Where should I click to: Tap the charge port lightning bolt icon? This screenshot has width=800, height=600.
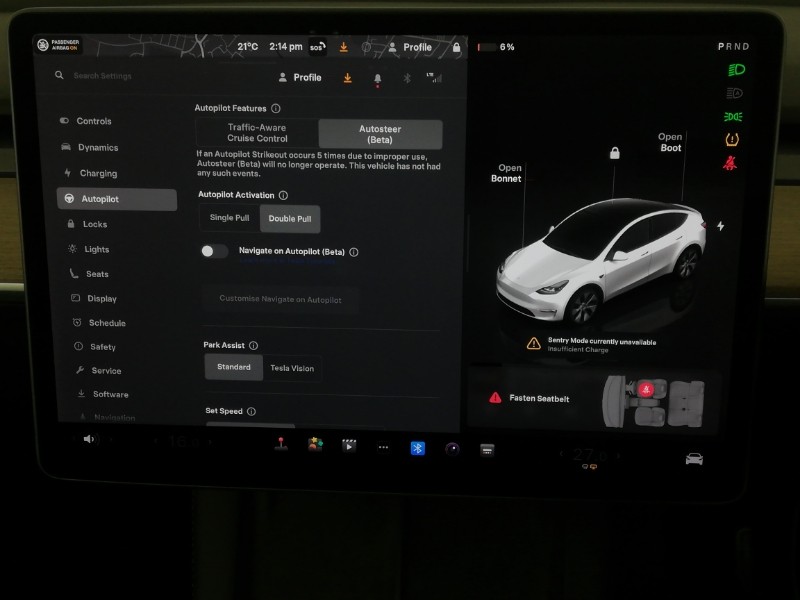pos(720,226)
